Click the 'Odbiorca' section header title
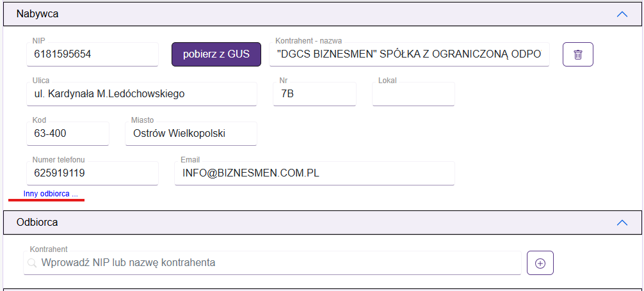Screen dimensions: 644x291 point(38,223)
